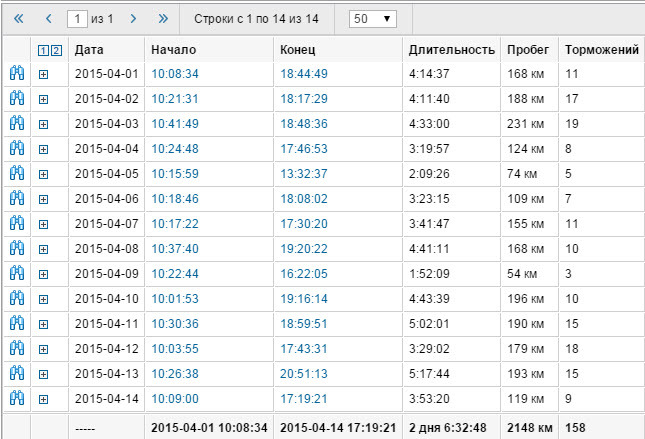Sort by Длительность column header
The width and height of the screenshot is (645, 439).
pos(451,49)
